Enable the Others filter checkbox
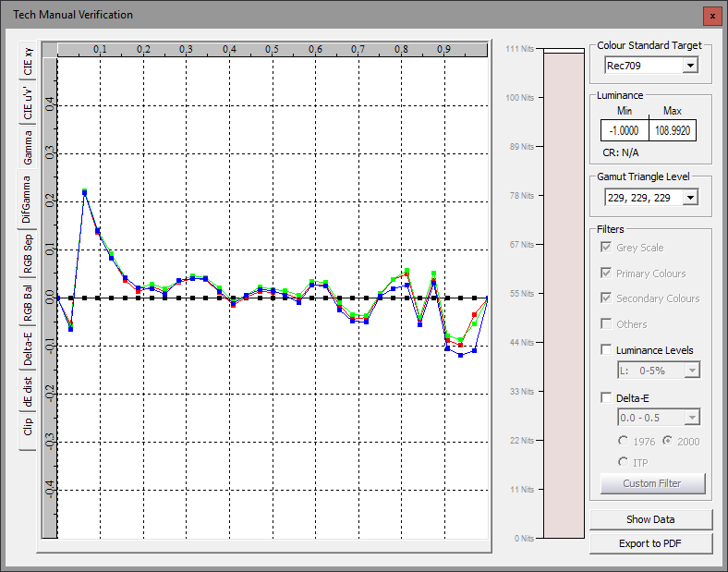Image resolution: width=728 pixels, height=572 pixels. point(606,323)
